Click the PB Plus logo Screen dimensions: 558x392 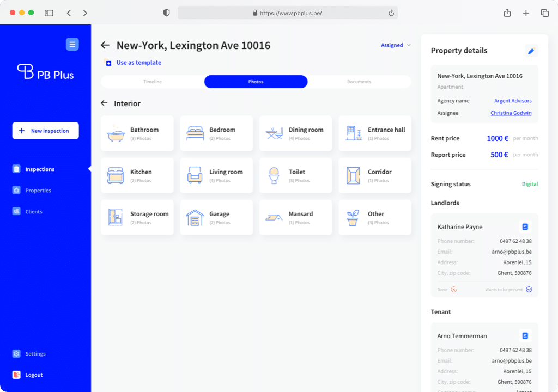tap(46, 72)
